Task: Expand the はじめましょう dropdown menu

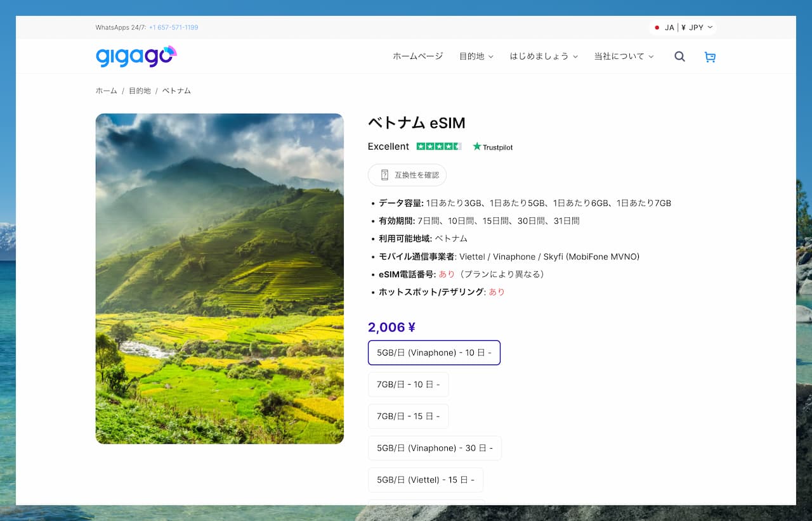Action: click(544, 56)
